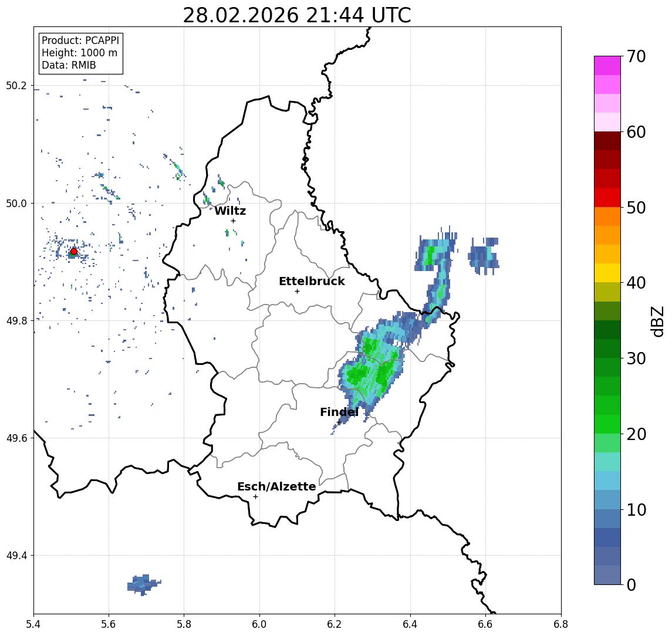Click the 6.8 longitude axis label

click(561, 624)
